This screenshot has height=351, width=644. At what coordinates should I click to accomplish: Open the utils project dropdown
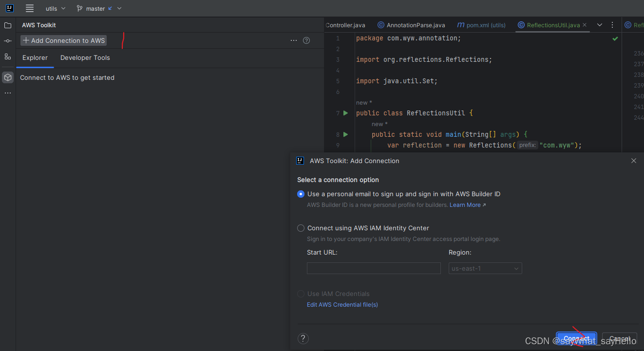coord(56,8)
